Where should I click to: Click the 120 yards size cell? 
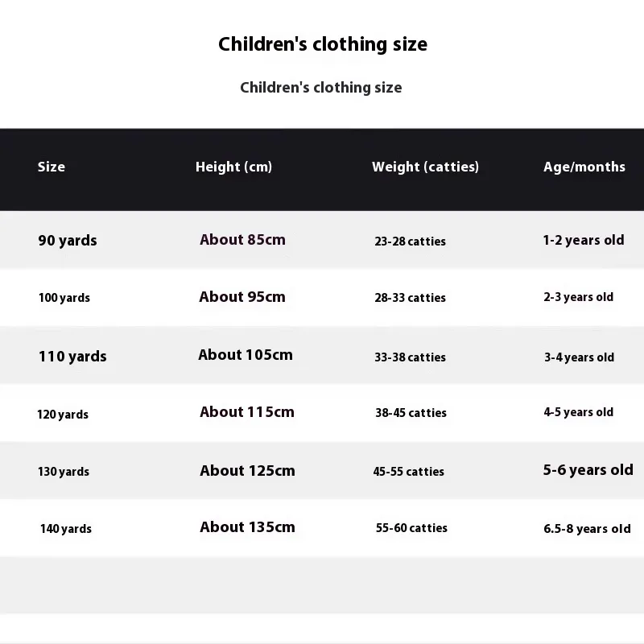(63, 415)
